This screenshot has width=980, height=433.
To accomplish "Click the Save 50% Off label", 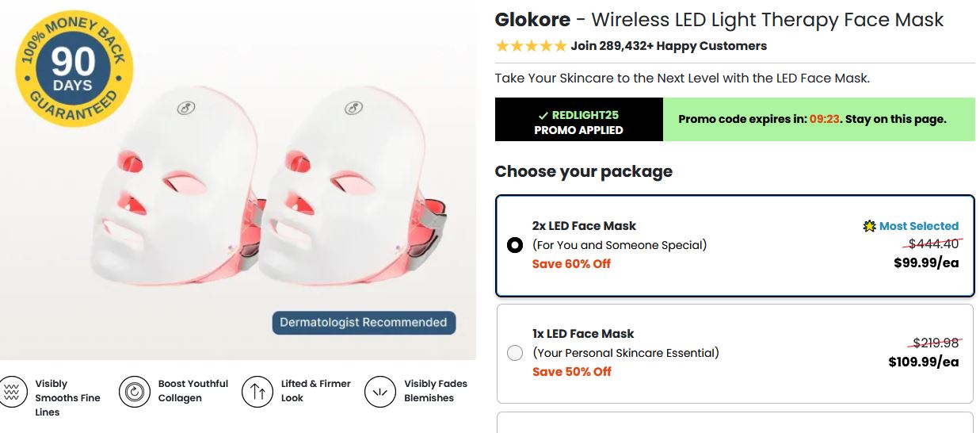I will coord(571,372).
